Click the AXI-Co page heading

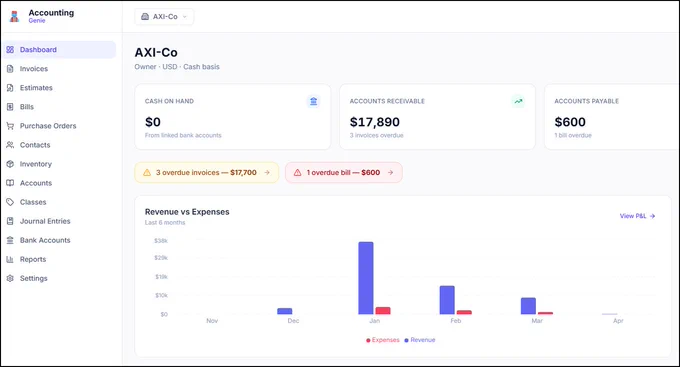(x=156, y=52)
